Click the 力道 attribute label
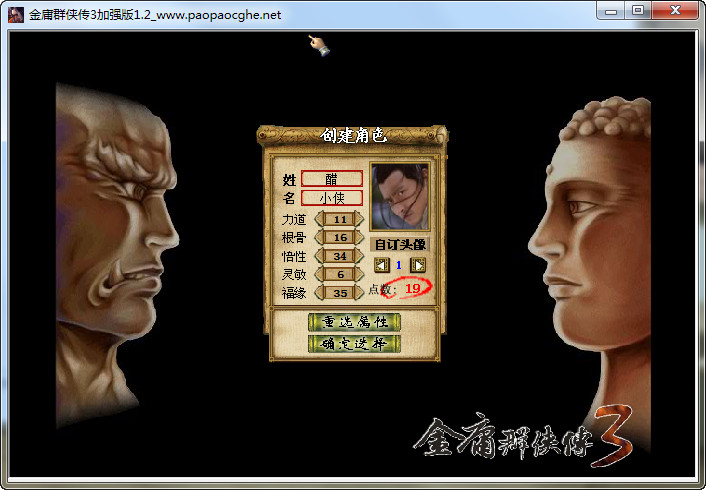This screenshot has height=490, width=706. coord(294,219)
